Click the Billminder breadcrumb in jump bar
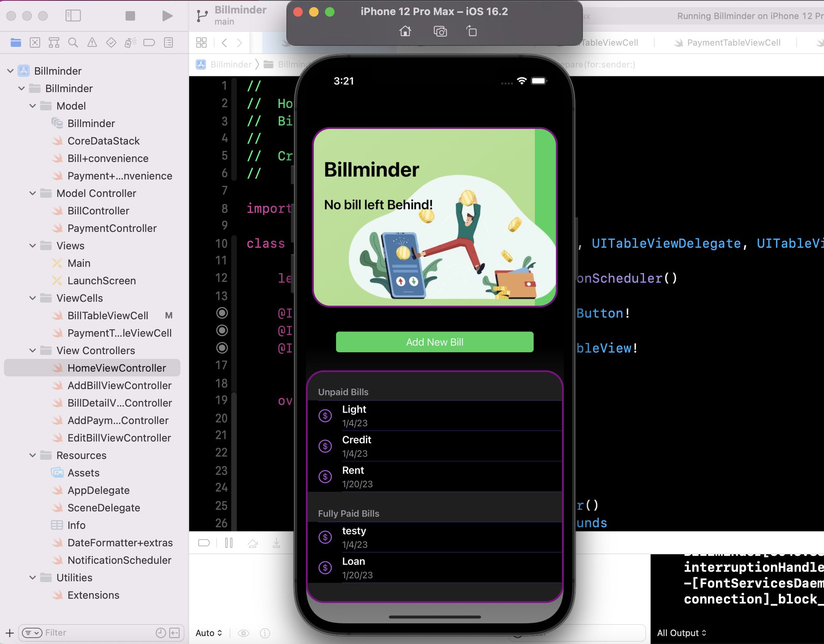824x644 pixels. [x=225, y=64]
